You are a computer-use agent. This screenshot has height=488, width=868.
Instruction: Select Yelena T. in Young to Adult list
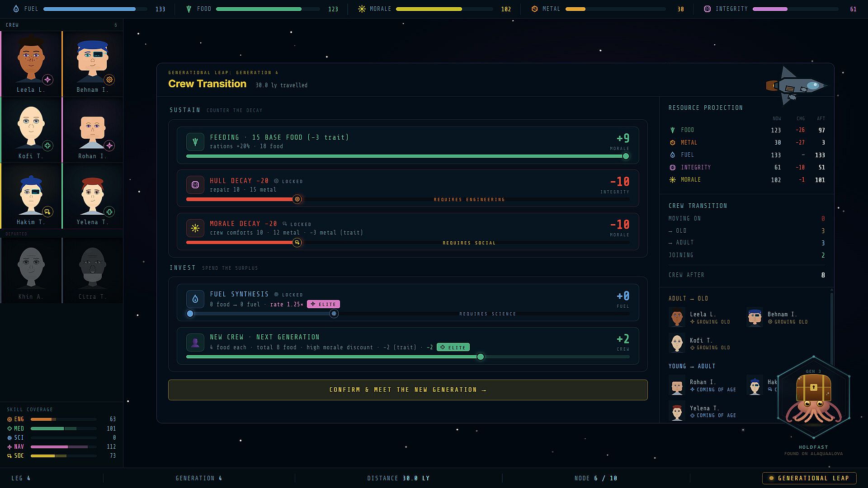pos(703,412)
